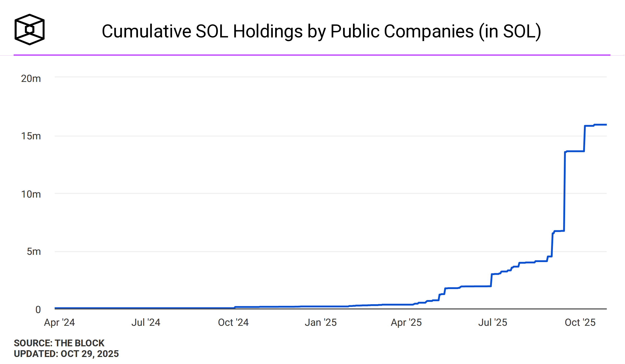Select the 'Jul '24' x-axis label
625x364 pixels.
click(x=146, y=322)
